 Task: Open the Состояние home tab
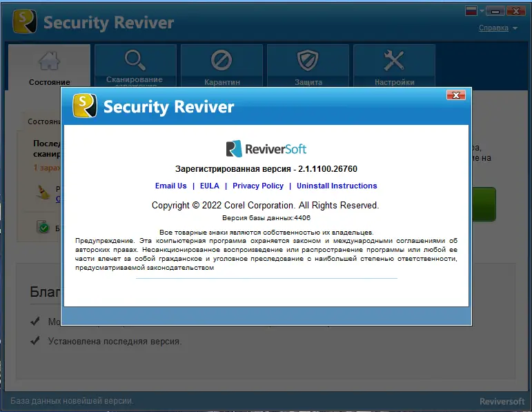[x=50, y=66]
